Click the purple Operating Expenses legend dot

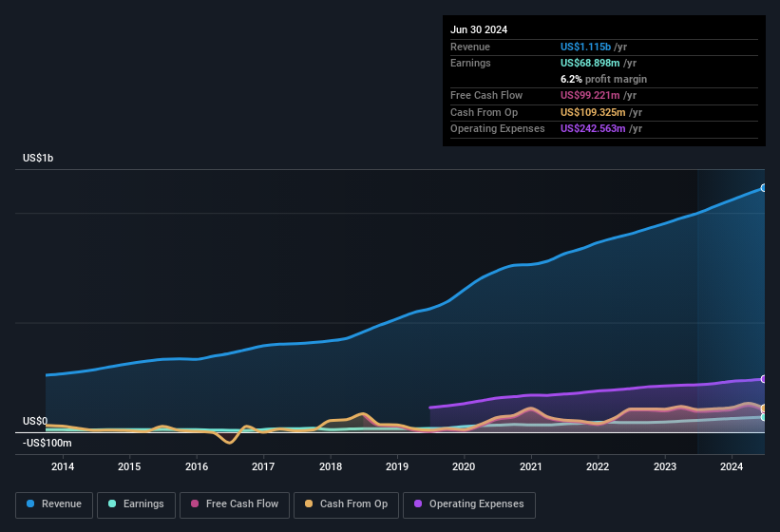(418, 503)
